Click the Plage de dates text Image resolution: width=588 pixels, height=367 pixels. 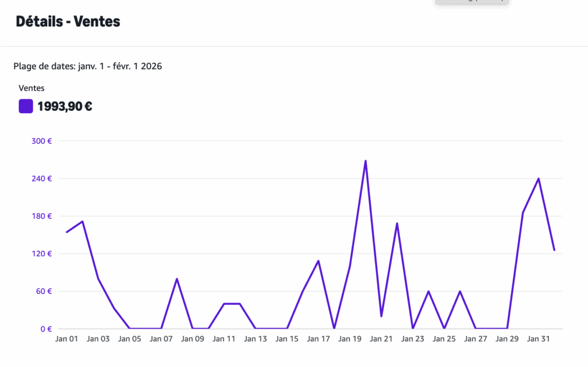point(87,66)
